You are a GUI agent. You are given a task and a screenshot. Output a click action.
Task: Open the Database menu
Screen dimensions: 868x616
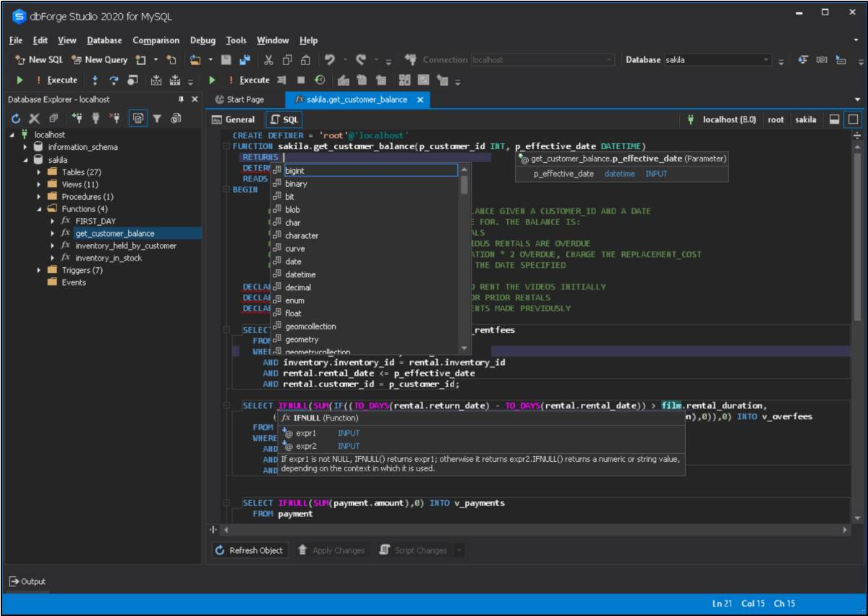106,40
